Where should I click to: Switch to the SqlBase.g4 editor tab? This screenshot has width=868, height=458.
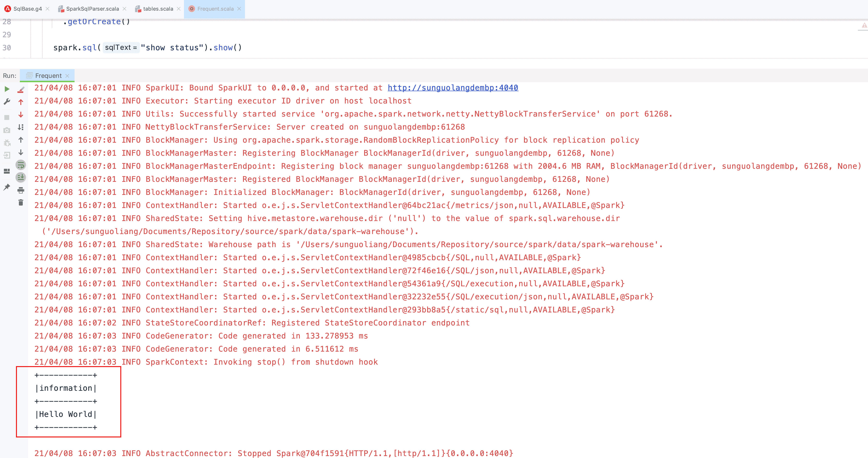tap(28, 9)
